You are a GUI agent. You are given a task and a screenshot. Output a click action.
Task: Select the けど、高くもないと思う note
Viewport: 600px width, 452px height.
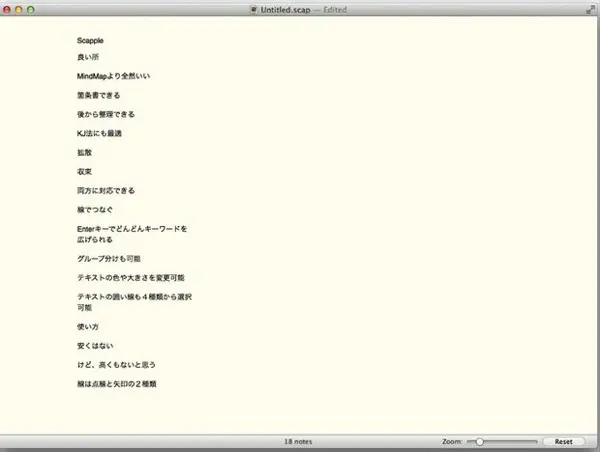[116, 365]
